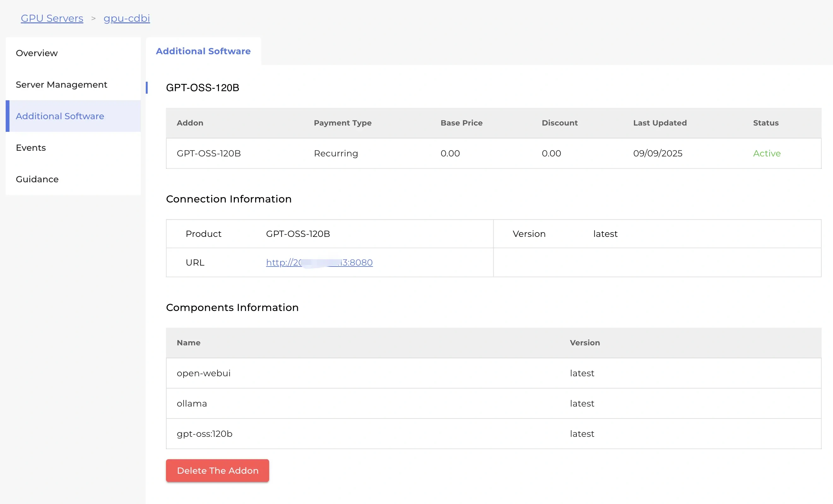Image resolution: width=833 pixels, height=504 pixels.
Task: Click the latest version for gpt-oss:120b
Action: coord(582,434)
